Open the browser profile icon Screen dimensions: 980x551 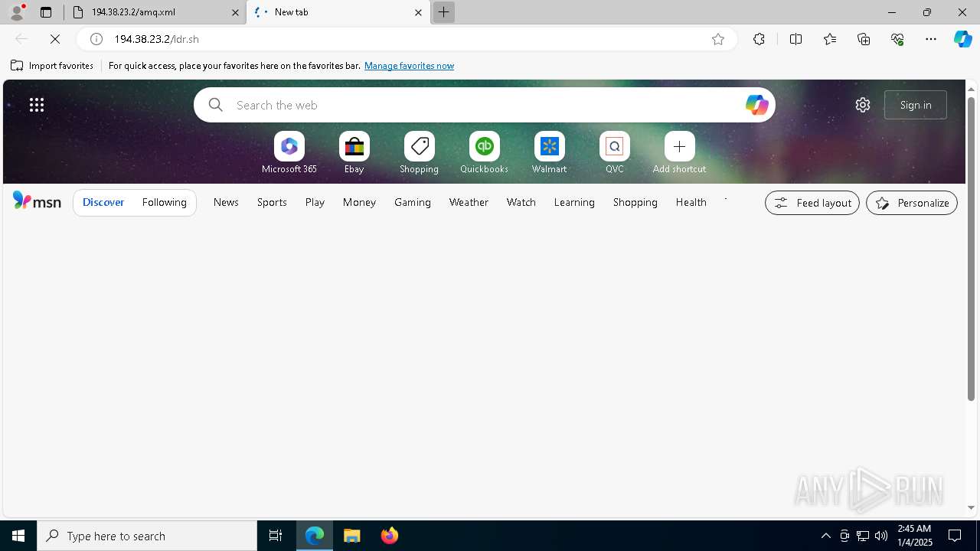[x=17, y=12]
